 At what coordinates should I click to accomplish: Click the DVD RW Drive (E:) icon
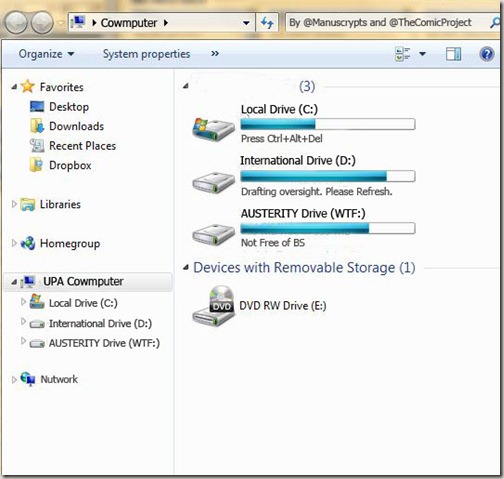(213, 306)
